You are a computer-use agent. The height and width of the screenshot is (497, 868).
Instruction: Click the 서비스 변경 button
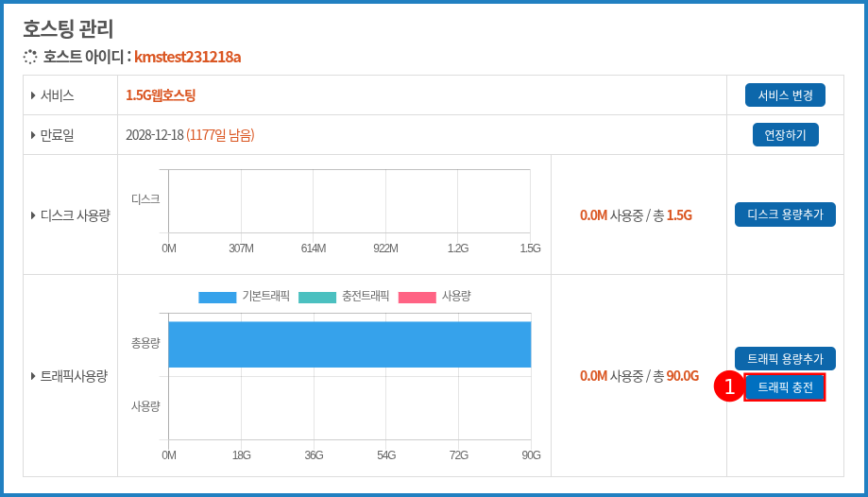point(785,95)
